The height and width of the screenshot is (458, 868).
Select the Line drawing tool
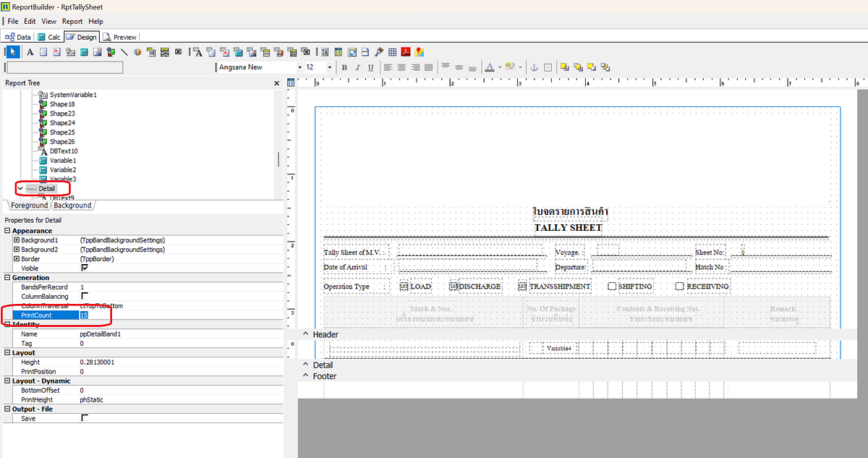tap(123, 51)
